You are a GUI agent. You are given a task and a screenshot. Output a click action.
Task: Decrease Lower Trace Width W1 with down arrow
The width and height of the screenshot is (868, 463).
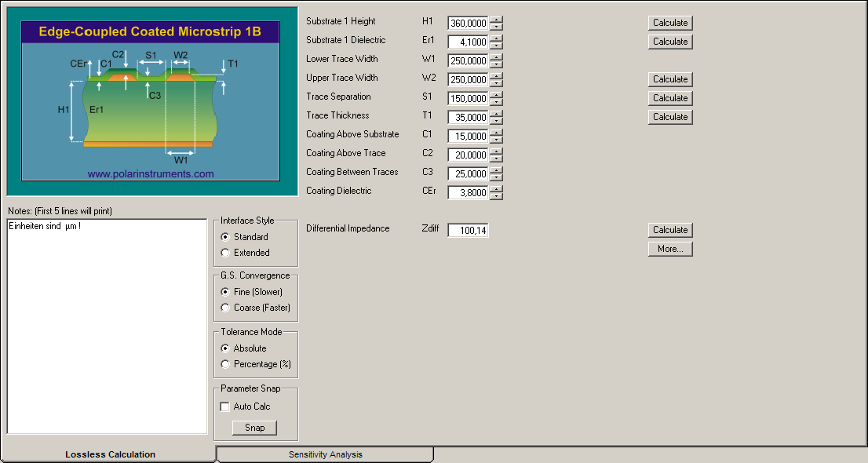click(x=497, y=64)
